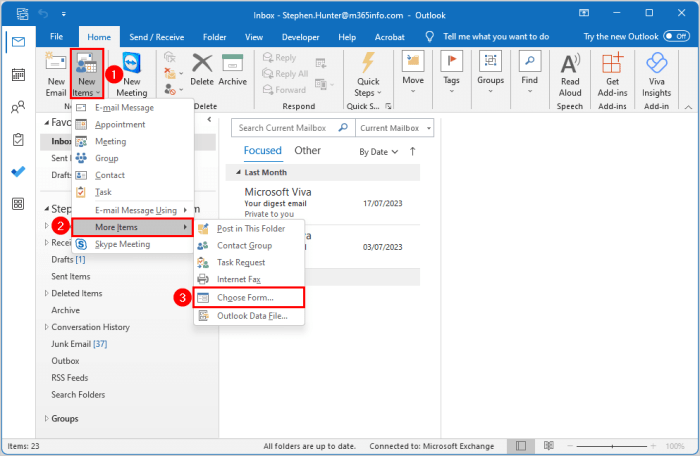Collapse the Last Month group
The height and width of the screenshot is (456, 700).
[x=238, y=172]
